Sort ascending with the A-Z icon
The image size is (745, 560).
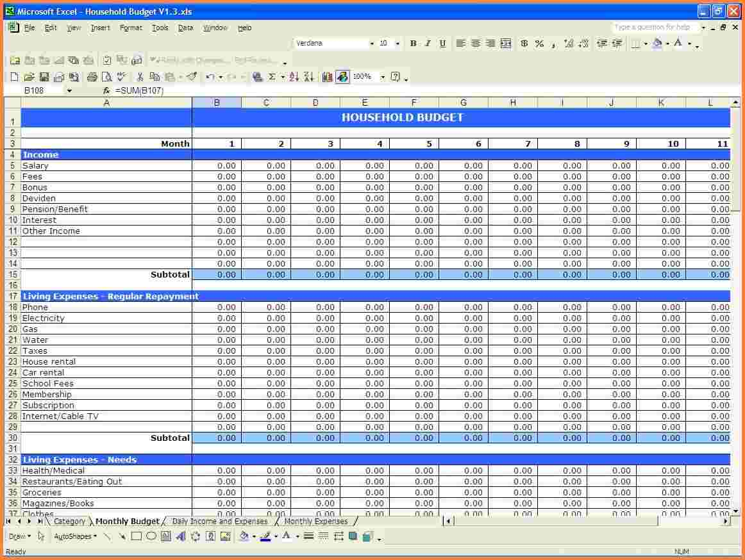point(294,77)
